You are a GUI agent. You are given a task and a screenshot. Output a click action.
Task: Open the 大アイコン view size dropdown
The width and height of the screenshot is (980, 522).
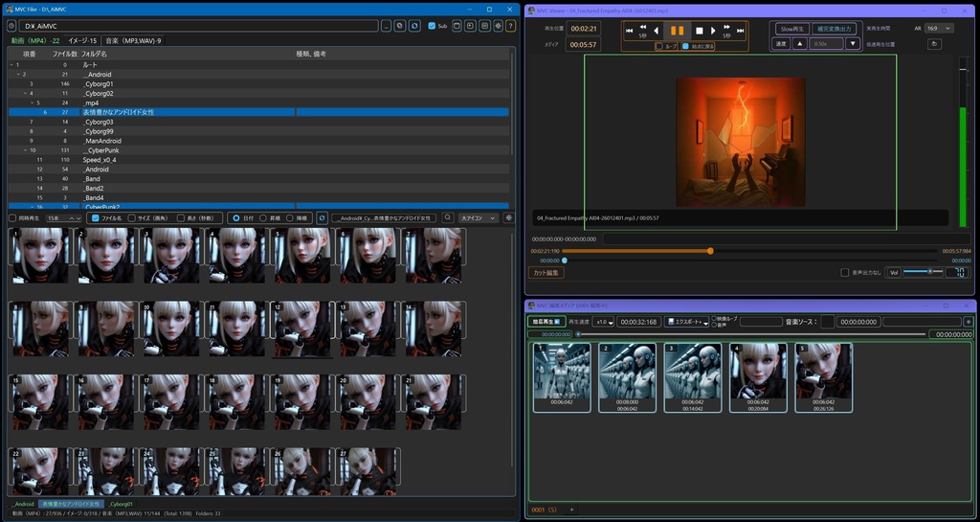(479, 218)
